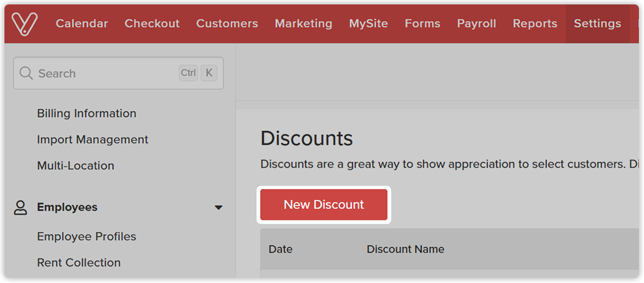Click the search magnifier icon
Viewport: 644px width, 283px height.
point(26,73)
